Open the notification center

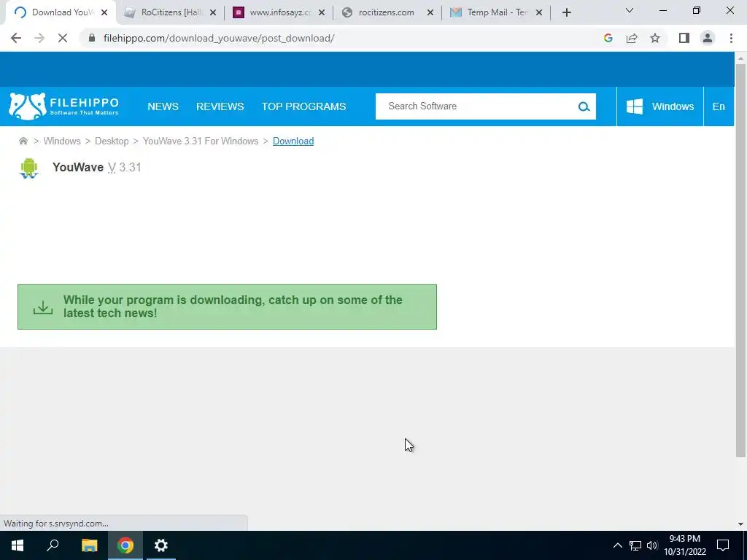[723, 545]
